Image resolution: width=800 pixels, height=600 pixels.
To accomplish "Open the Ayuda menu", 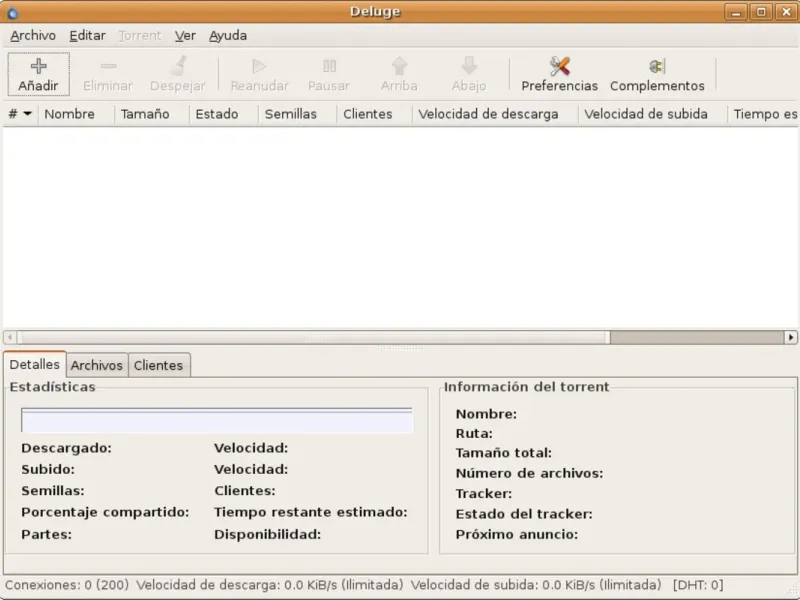I will point(228,36).
